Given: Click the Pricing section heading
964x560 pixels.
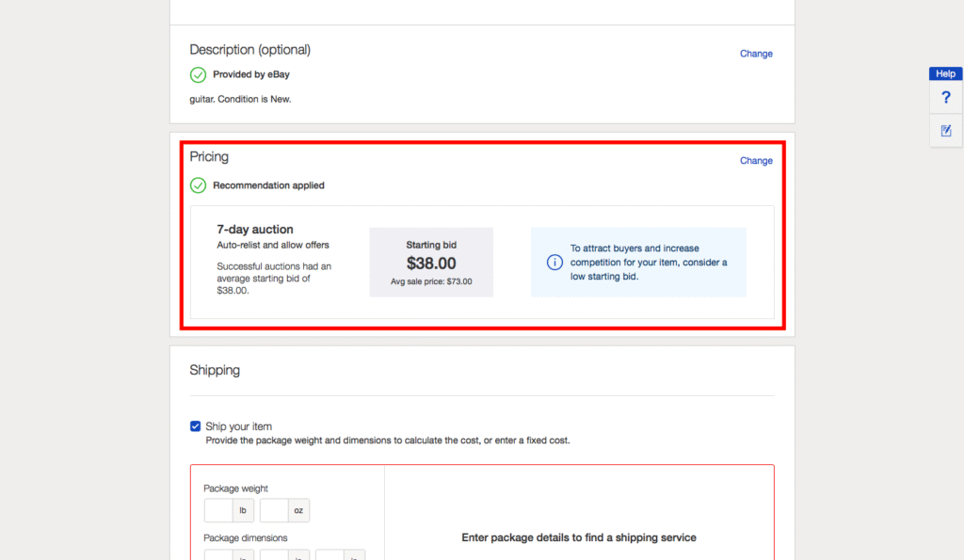Looking at the screenshot, I should click(x=209, y=156).
